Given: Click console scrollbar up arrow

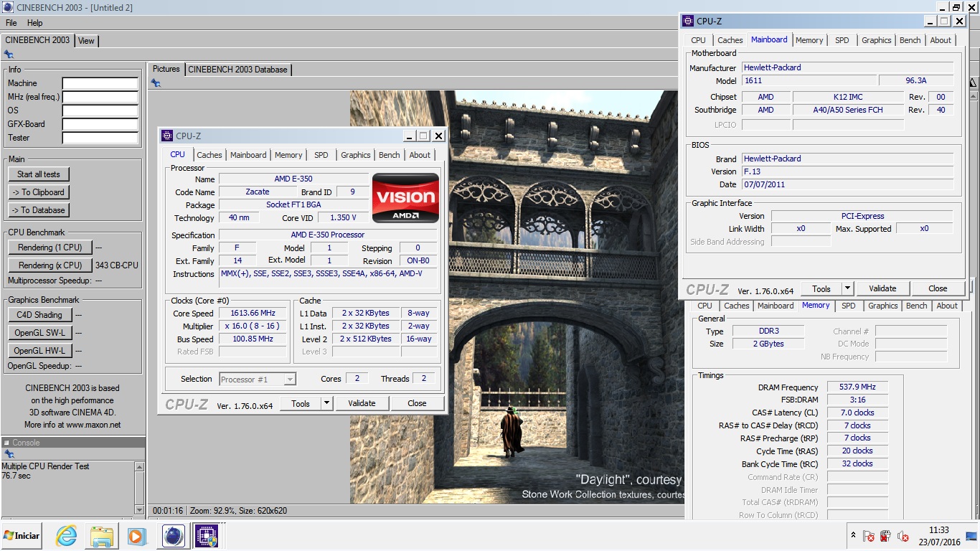Looking at the screenshot, I should tap(139, 466).
